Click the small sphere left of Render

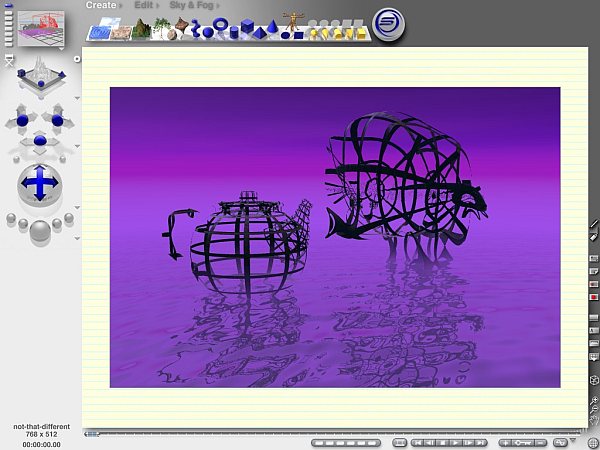pos(23,223)
